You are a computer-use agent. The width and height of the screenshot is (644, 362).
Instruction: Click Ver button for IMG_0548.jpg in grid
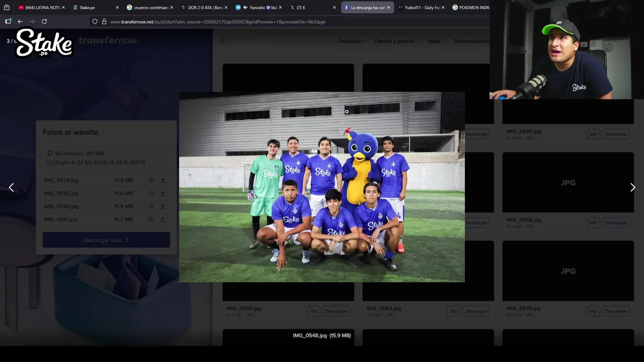point(593,134)
